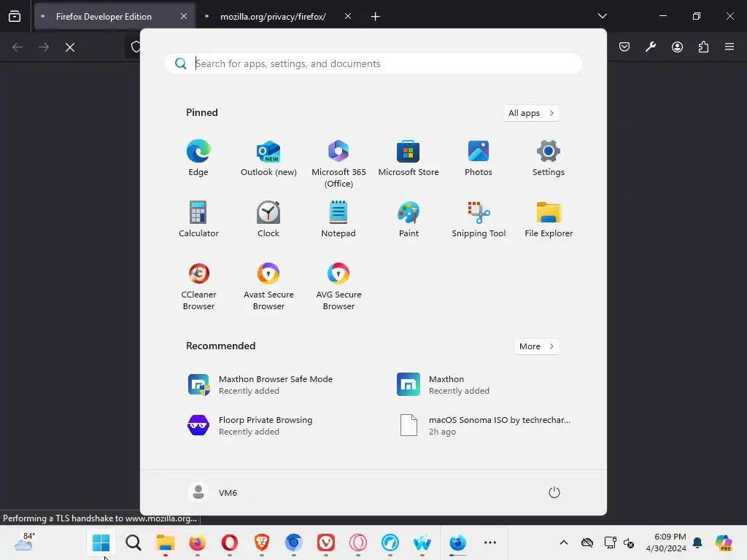Screen dimensions: 747x560
Task: Open Opera from taskbar
Action: 230,542
